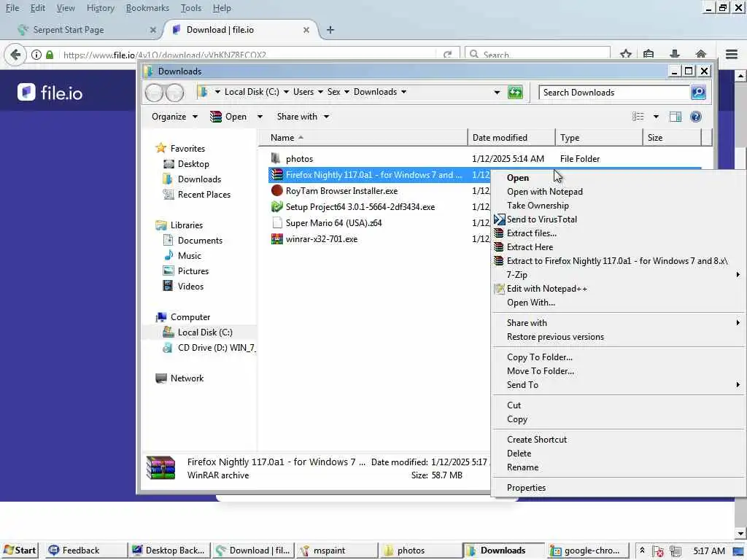The image size is (747, 560).
Task: Open Documents library
Action: [x=200, y=241]
